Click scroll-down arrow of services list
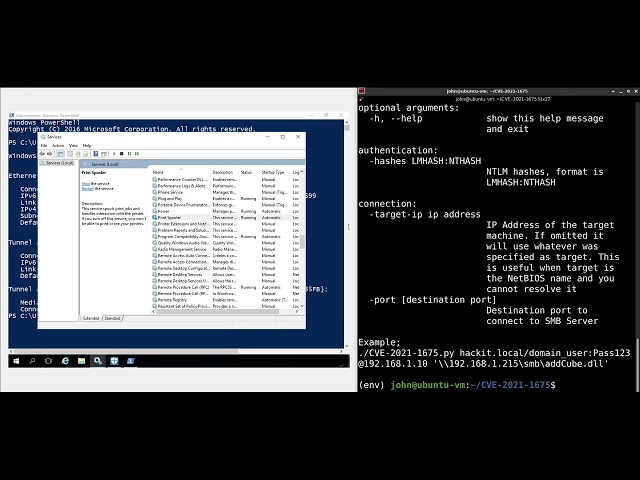Screen dimensions: 640x480 click(x=302, y=306)
